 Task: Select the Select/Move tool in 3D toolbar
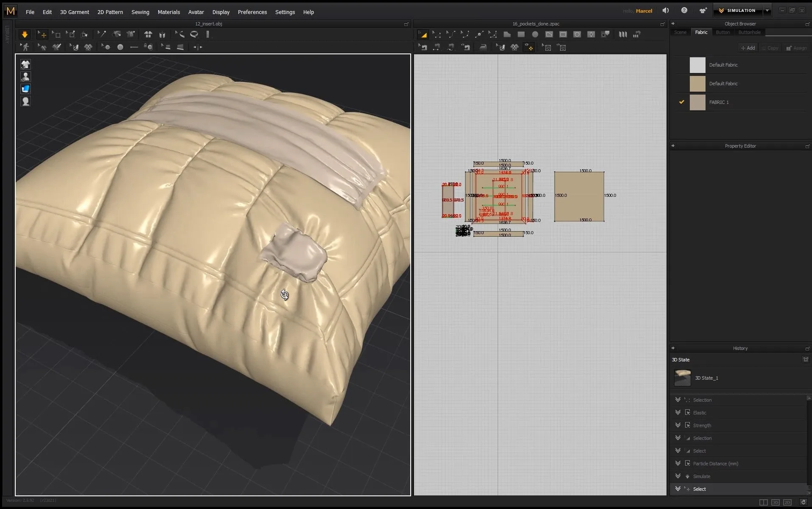[x=42, y=34]
